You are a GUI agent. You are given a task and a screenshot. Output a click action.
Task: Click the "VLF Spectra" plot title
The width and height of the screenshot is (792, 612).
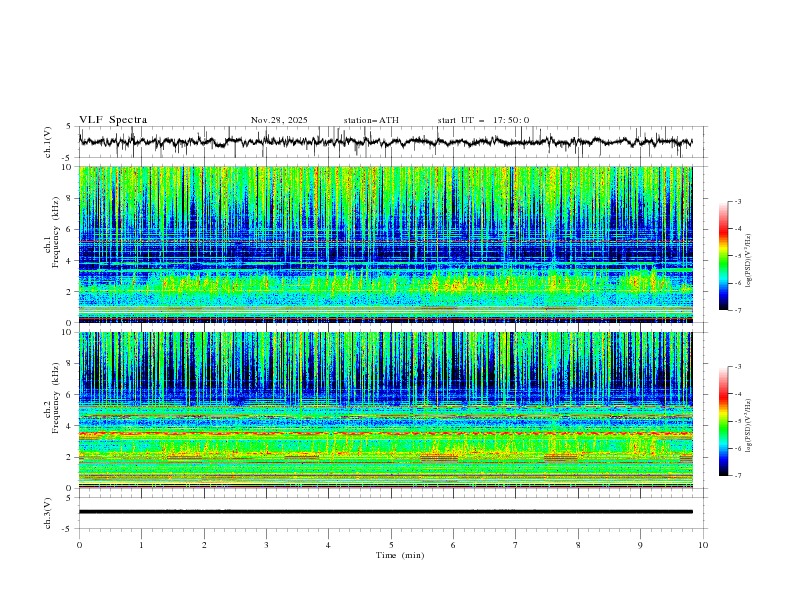[x=113, y=120]
